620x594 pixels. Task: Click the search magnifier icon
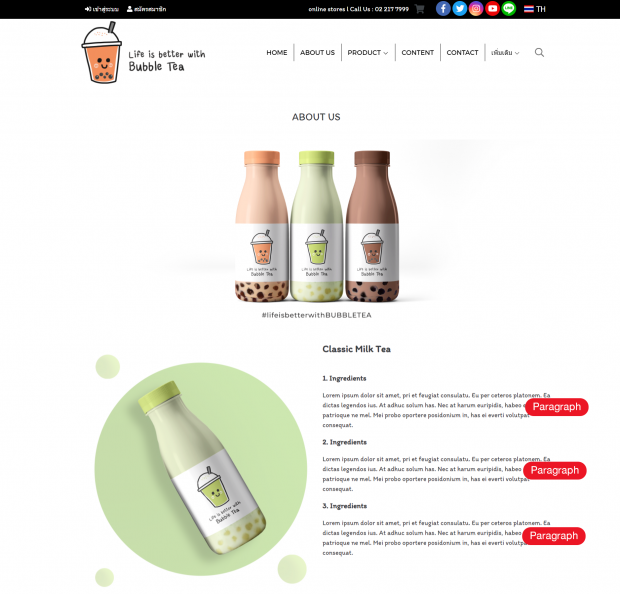[x=539, y=53]
